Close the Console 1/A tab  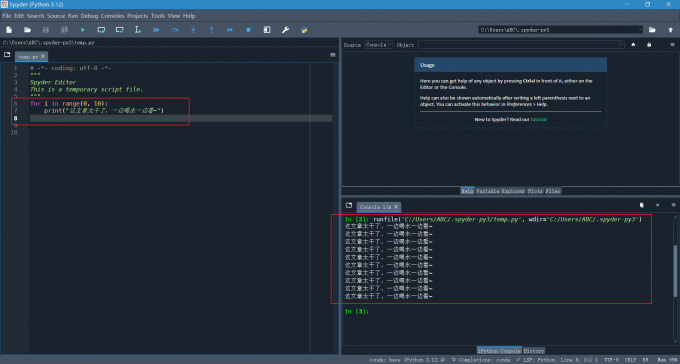pos(396,207)
